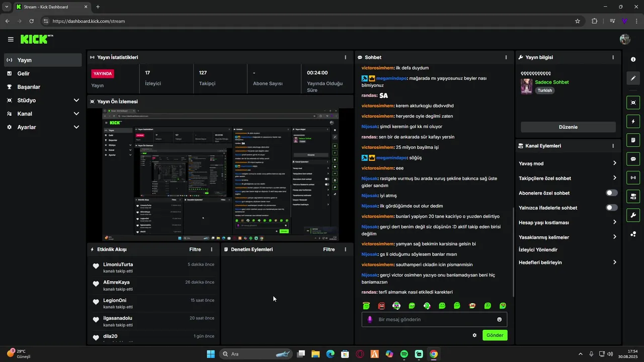The width and height of the screenshot is (644, 362).
Task: Open Filtre in Etkinlik Akışı panel
Action: click(195, 249)
